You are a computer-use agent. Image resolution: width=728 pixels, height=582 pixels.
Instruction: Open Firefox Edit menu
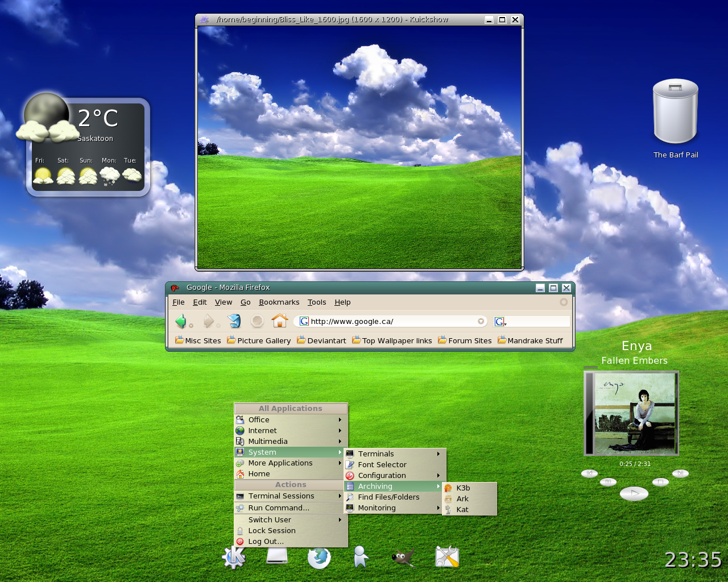click(200, 302)
